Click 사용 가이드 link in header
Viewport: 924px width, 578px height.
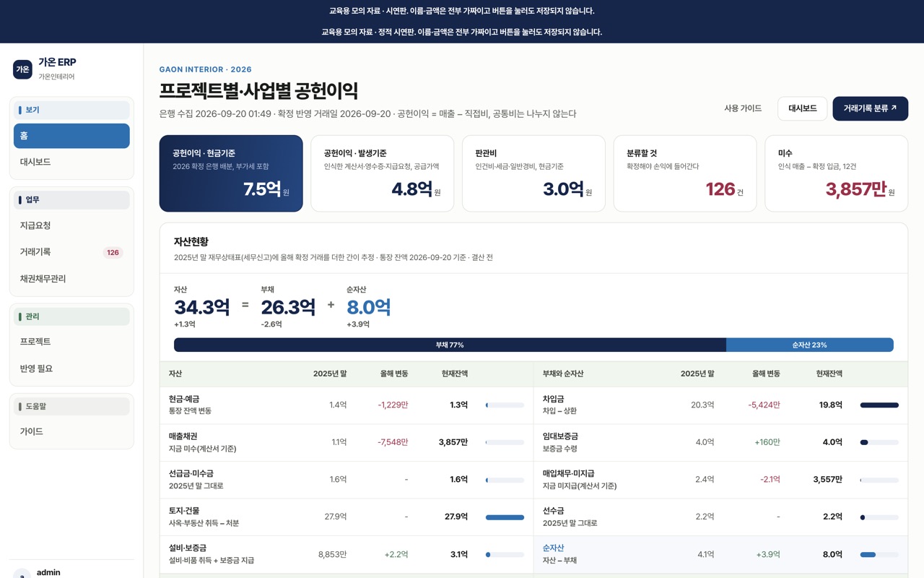(x=743, y=108)
